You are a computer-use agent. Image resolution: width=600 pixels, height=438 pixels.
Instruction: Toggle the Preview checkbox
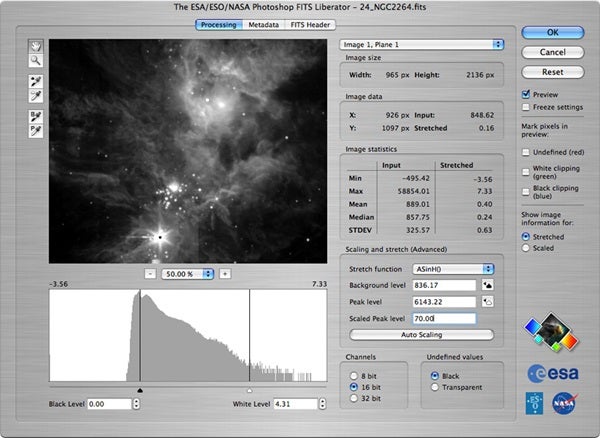coord(526,94)
